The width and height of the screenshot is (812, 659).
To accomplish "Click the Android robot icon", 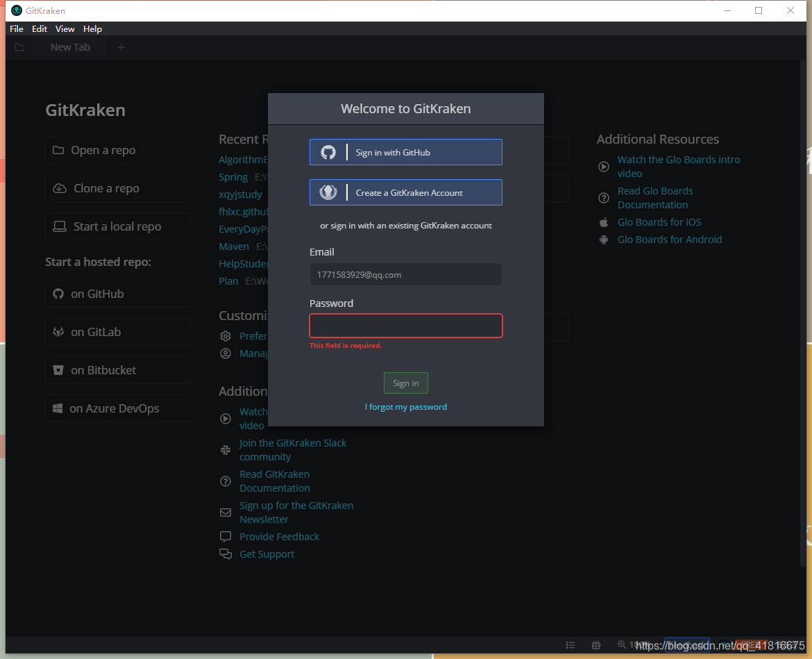I will tap(604, 240).
